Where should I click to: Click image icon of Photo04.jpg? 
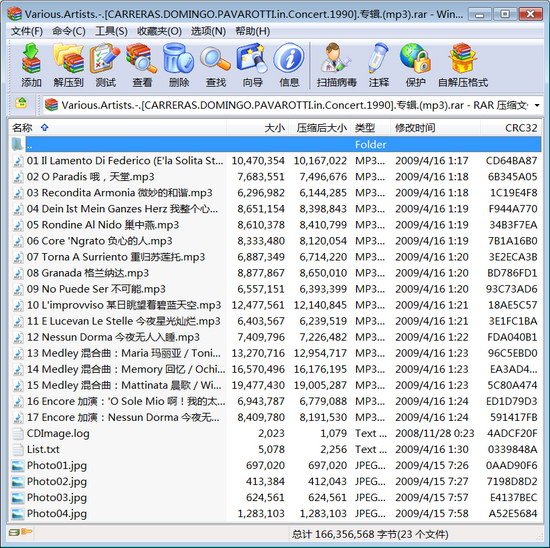(x=18, y=514)
